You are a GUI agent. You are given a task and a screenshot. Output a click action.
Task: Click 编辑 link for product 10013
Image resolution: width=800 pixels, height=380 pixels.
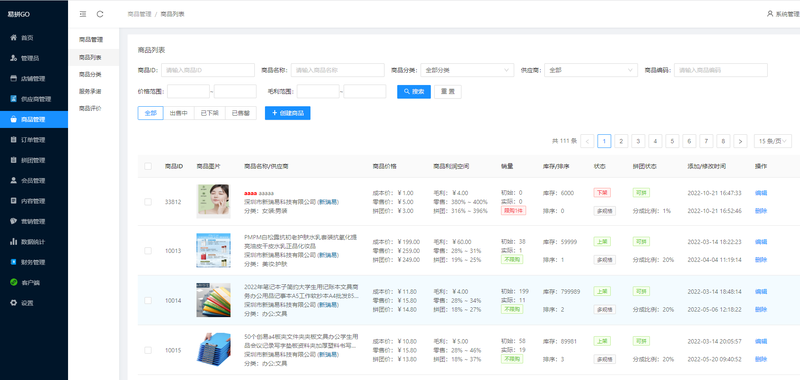[x=761, y=242]
